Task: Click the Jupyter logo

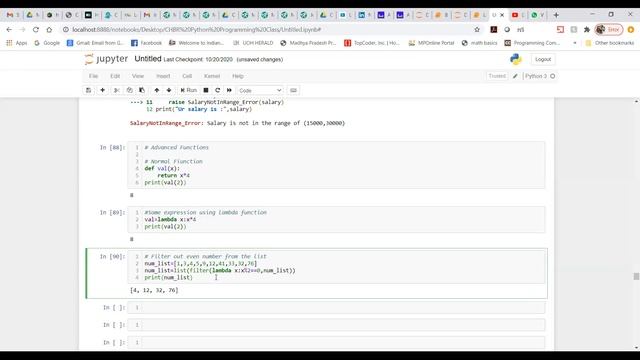Action: [x=107, y=59]
